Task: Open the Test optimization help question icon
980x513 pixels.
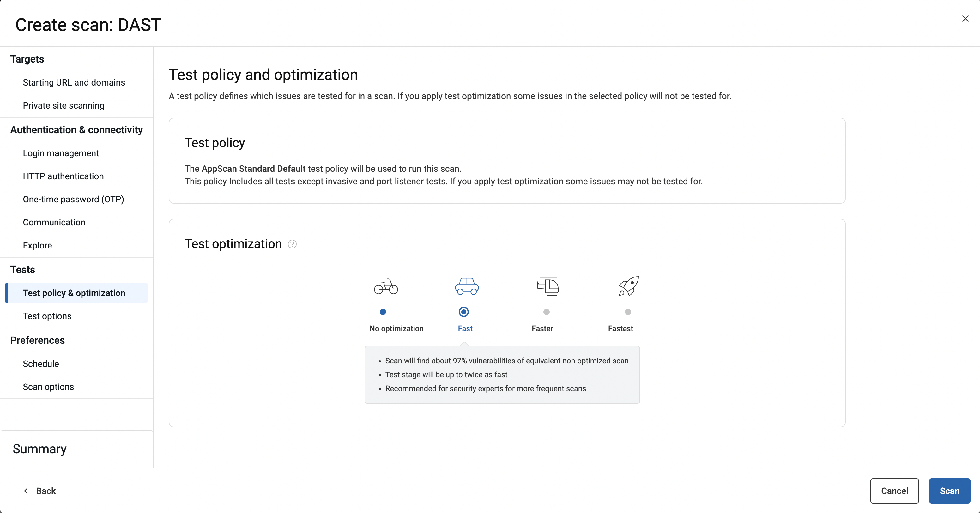Action: point(292,244)
